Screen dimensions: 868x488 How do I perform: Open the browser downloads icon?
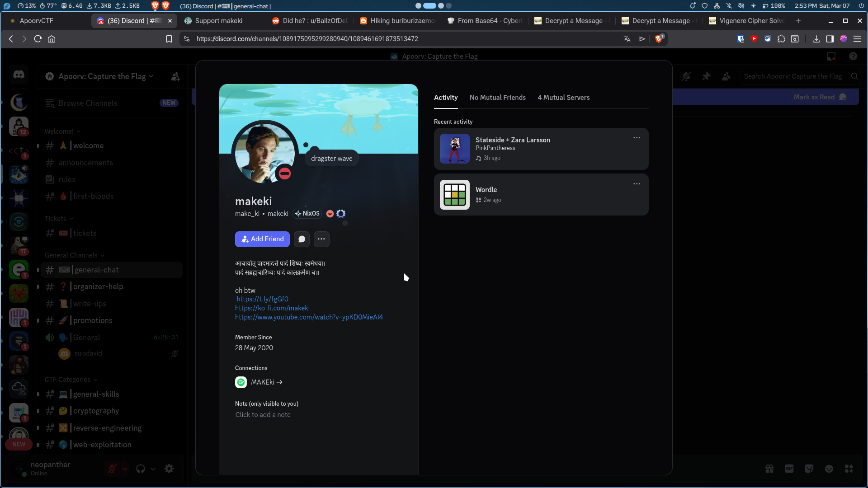point(816,39)
